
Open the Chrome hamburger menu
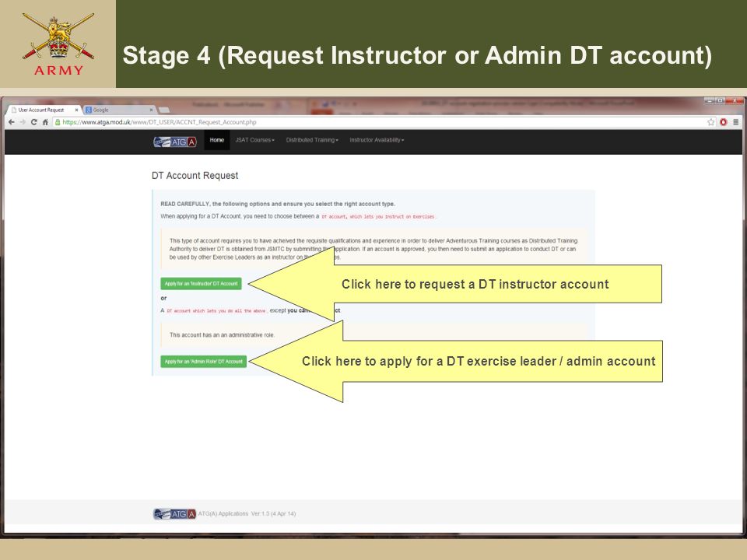point(735,122)
